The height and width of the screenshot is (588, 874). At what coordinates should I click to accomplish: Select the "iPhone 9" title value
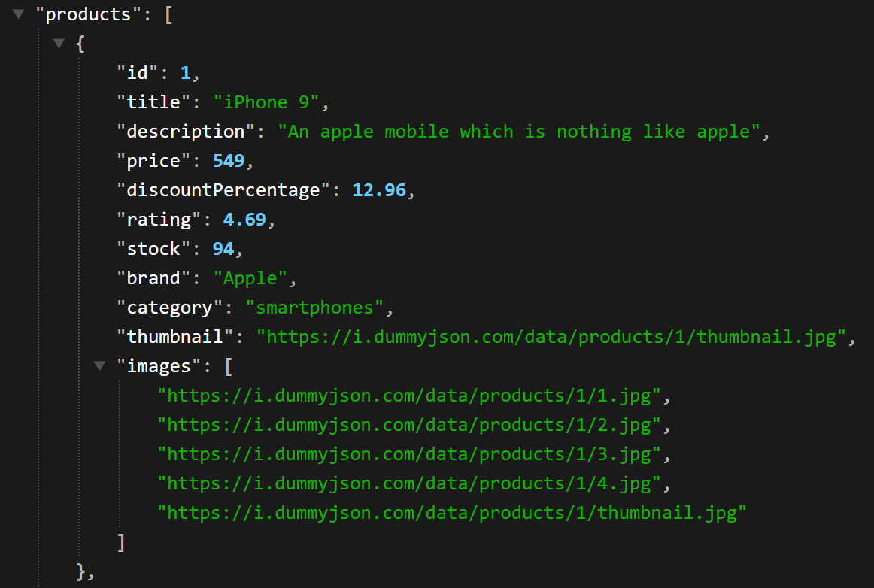click(266, 102)
